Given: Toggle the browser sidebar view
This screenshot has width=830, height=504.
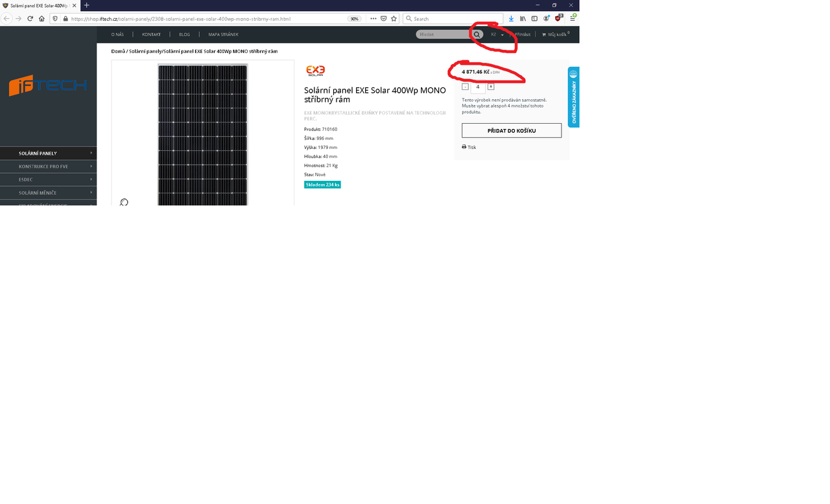Looking at the screenshot, I should pyautogui.click(x=534, y=19).
